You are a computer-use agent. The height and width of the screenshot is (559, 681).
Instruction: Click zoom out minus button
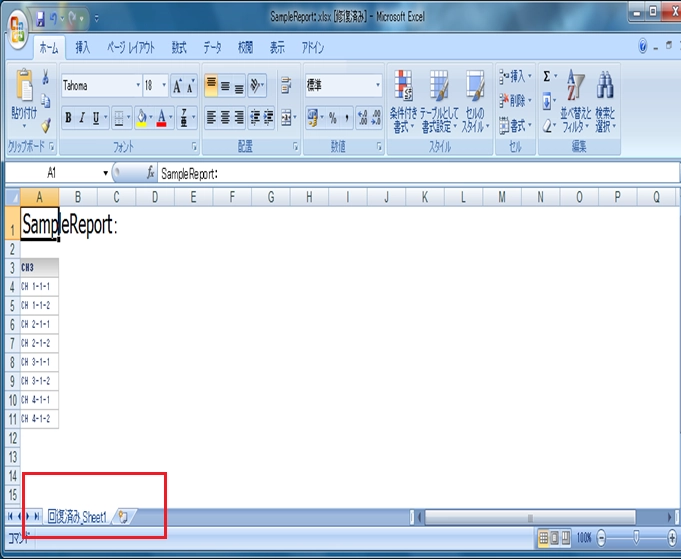click(601, 539)
